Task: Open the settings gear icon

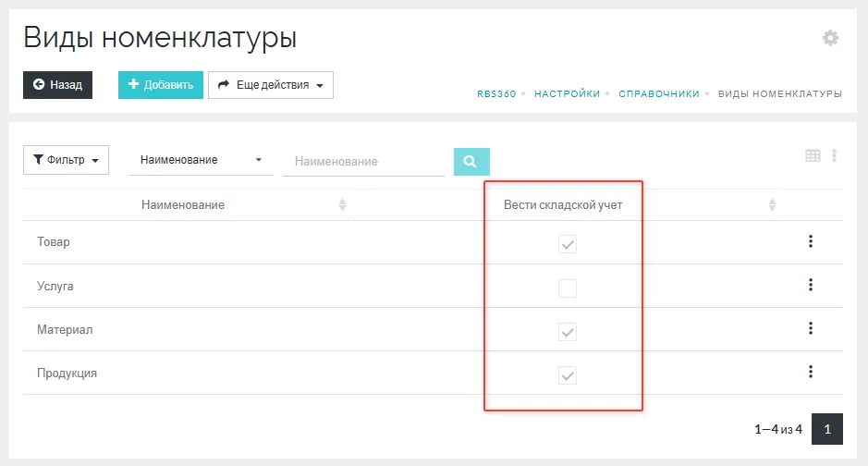Action: (x=830, y=38)
